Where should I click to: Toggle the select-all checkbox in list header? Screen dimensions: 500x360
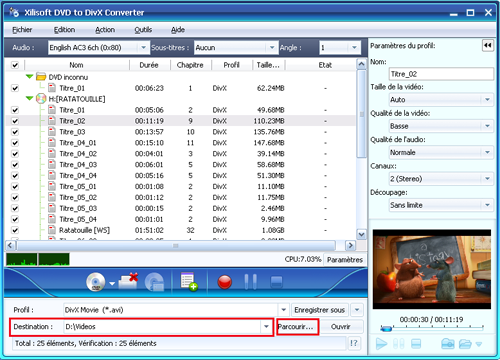[15, 65]
